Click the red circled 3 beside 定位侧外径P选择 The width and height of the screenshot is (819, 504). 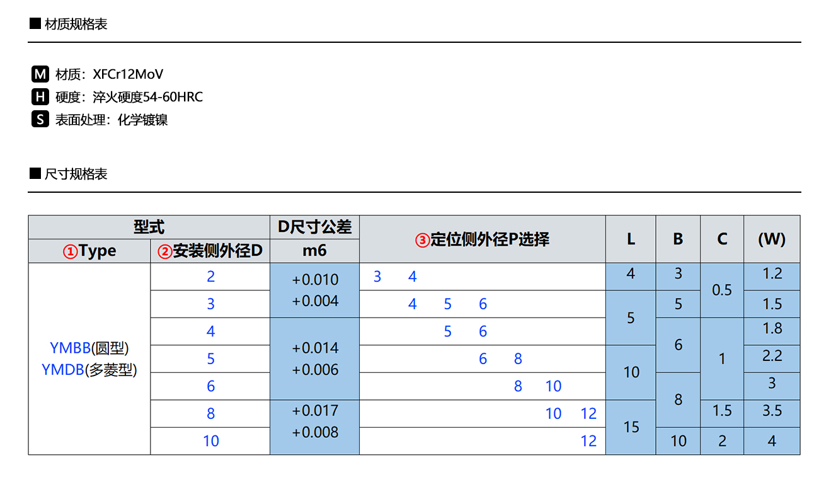coord(422,240)
